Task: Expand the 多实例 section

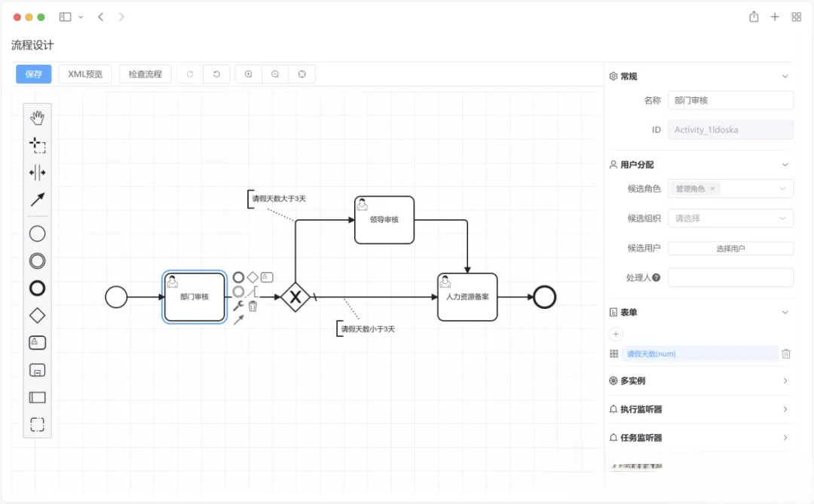Action: click(x=785, y=381)
